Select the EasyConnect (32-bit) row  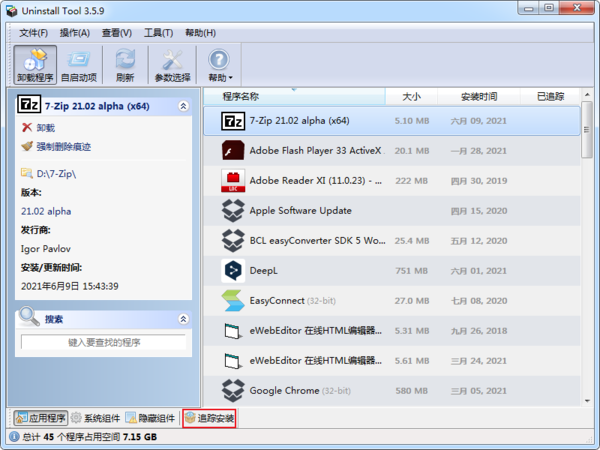click(x=392, y=301)
